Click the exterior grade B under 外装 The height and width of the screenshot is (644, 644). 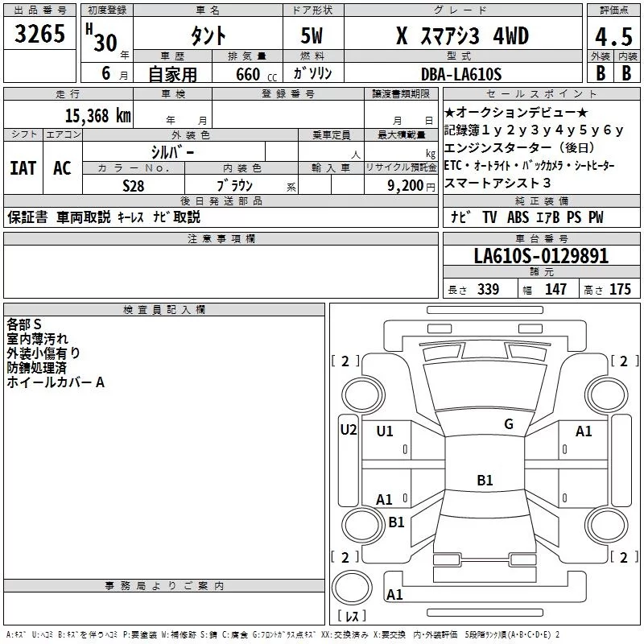click(601, 73)
